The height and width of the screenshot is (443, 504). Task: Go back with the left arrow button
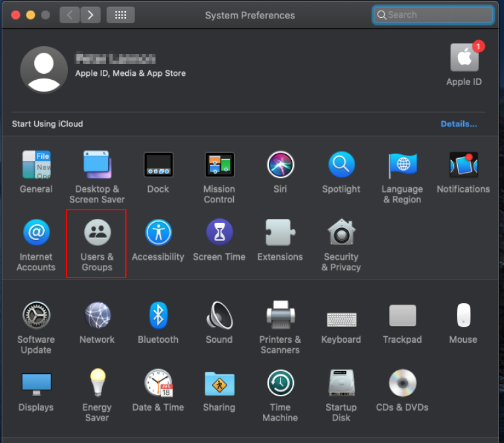[x=69, y=15]
